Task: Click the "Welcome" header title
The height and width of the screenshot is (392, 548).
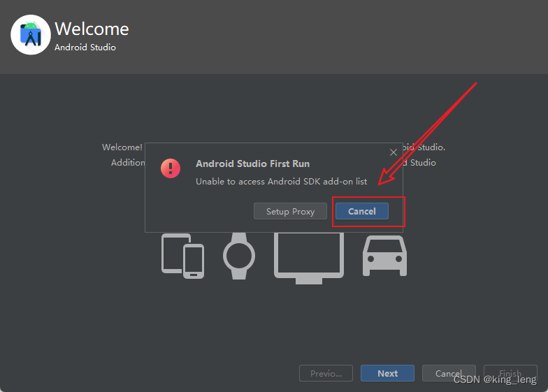Action: [92, 29]
